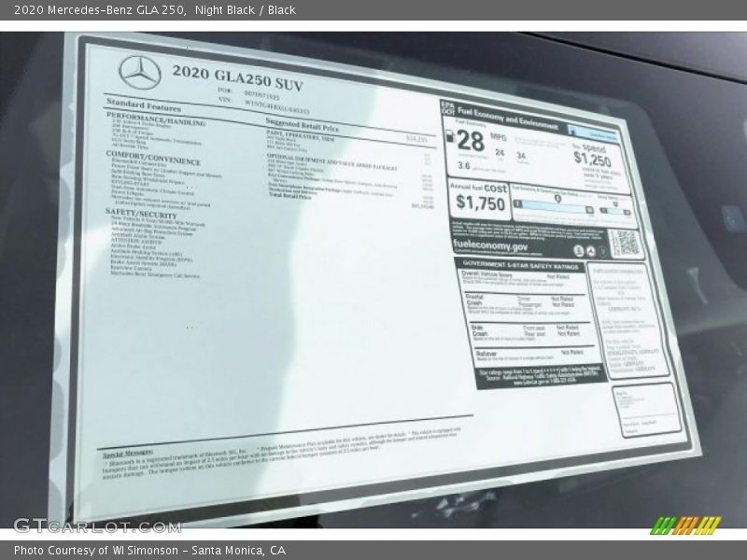This screenshot has width=747, height=560.
Task: Select the title '2020 Mercedes-Benz GLA 250' caption
Action: coord(100,10)
